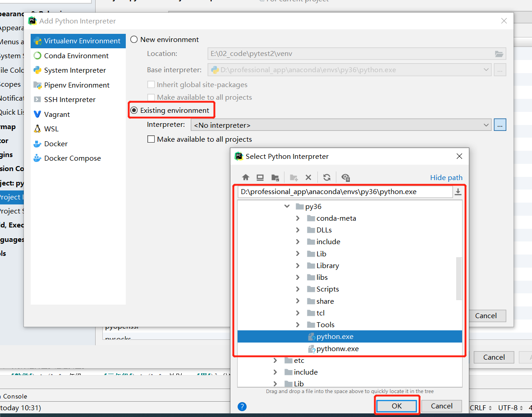
Task: Collapse the py36 folder
Action: (287, 206)
